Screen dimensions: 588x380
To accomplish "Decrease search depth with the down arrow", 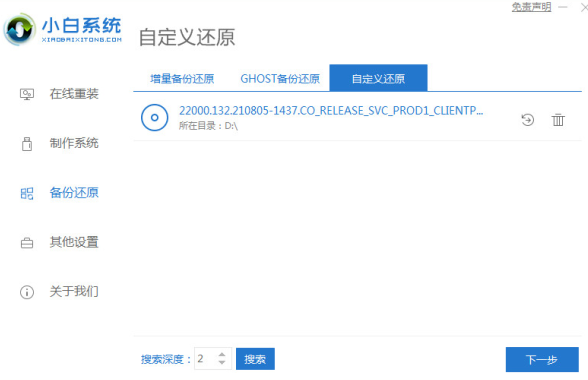I will coord(222,362).
